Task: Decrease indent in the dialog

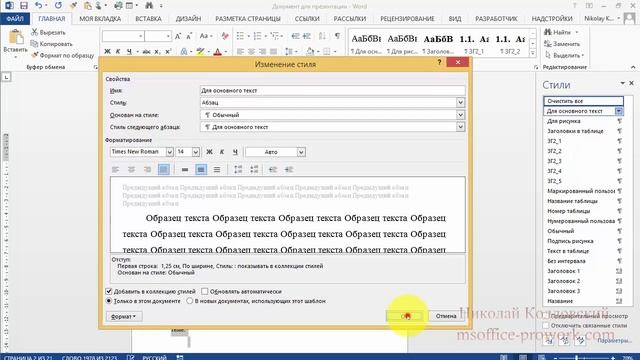Action: [x=273, y=169]
